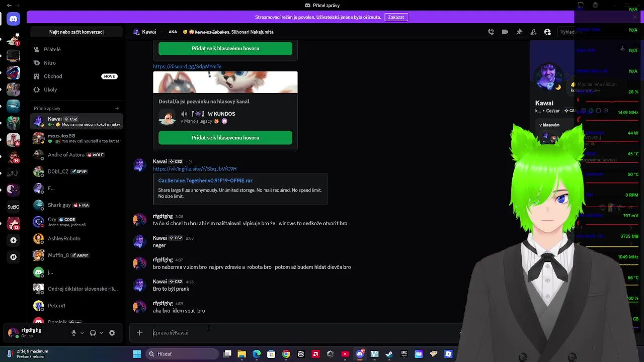Click 'Najít nebo začít konverzaci' search box

tap(76, 32)
